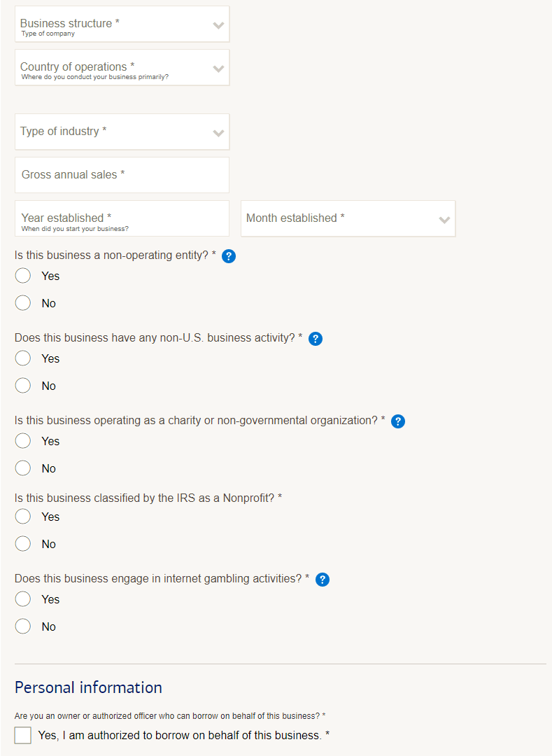Click the Year established input field
Screen dimensions: 552x756
[122, 219]
